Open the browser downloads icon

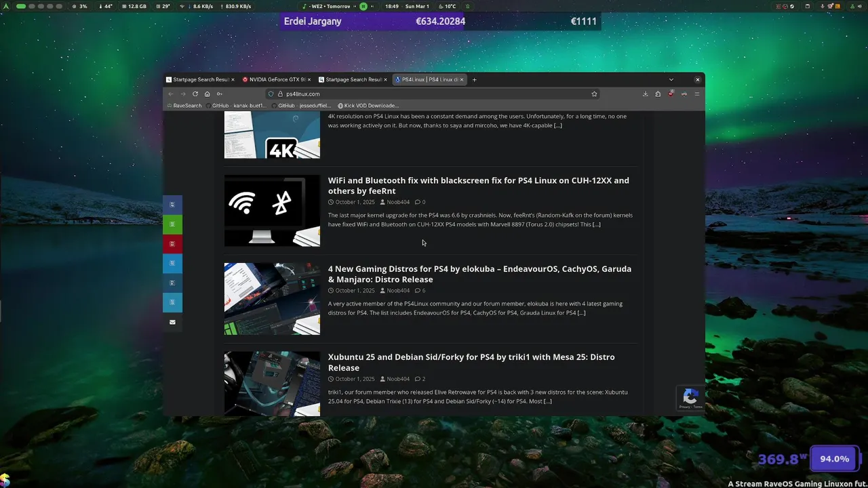[x=645, y=94]
